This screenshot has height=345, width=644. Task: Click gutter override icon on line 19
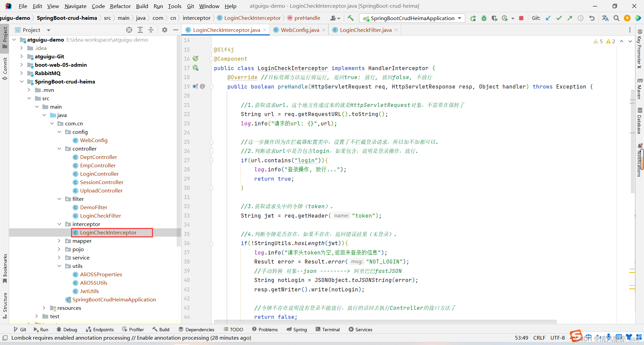196,87
